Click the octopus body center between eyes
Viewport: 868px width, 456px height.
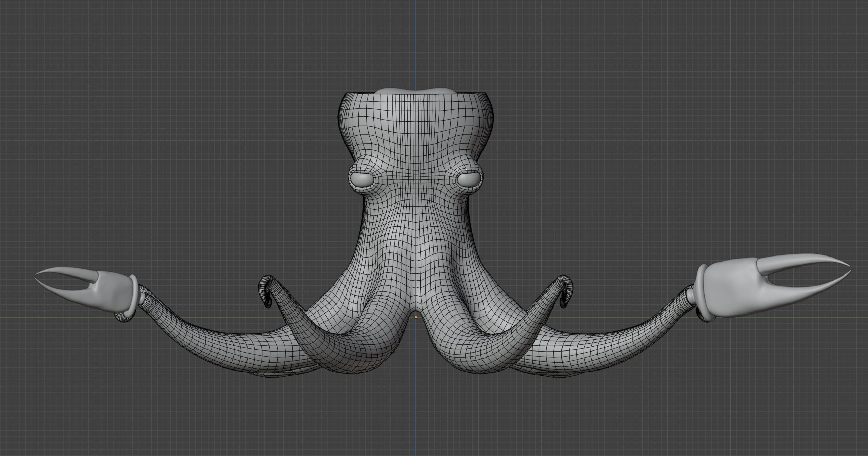point(416,180)
